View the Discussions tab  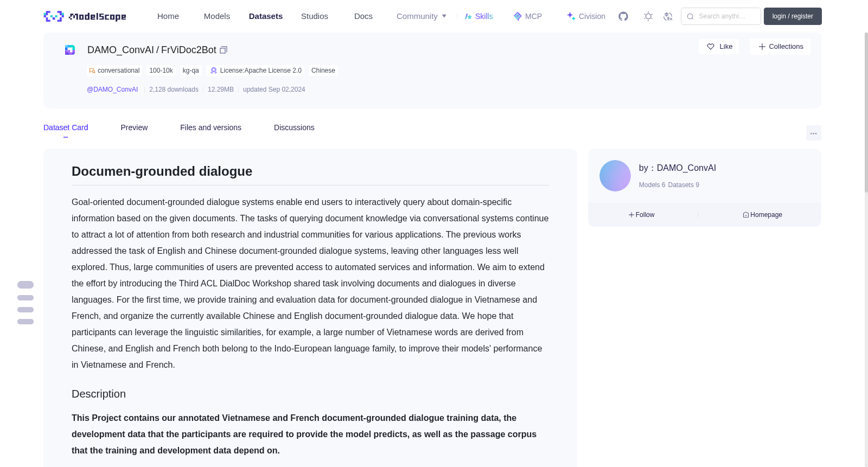point(294,127)
